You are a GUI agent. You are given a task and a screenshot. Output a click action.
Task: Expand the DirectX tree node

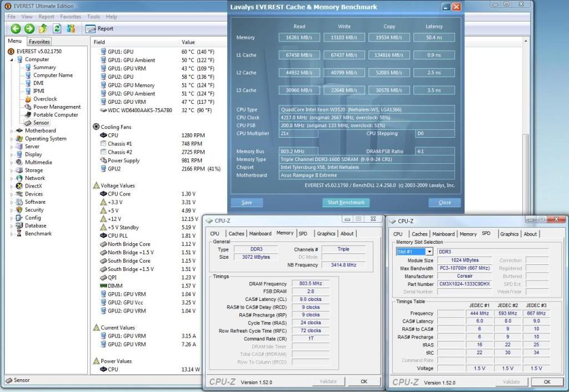(12, 187)
